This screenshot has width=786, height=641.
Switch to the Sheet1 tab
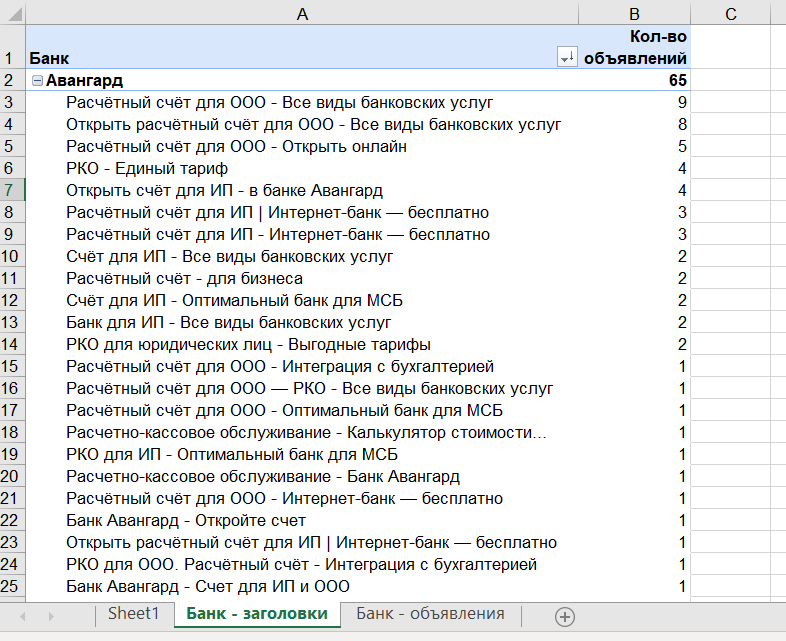(133, 613)
